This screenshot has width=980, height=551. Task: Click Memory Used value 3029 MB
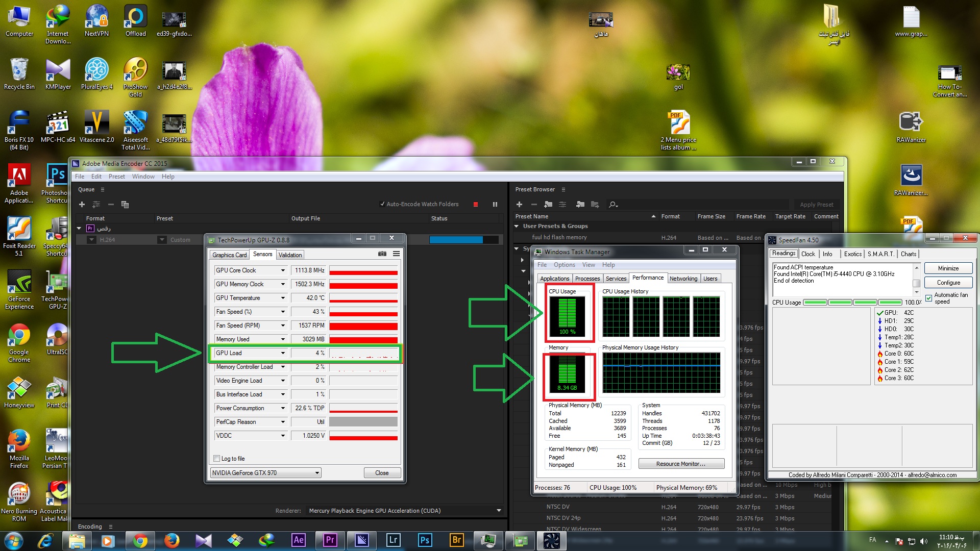pyautogui.click(x=309, y=339)
